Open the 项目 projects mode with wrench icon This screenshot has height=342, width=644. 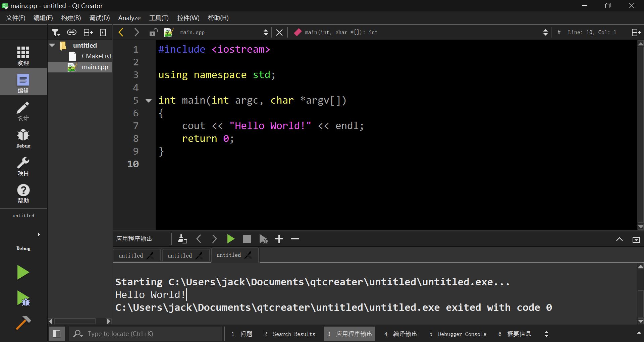[x=23, y=167]
